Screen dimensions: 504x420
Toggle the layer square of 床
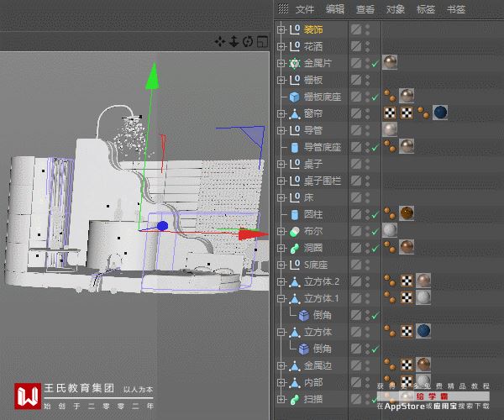tap(356, 197)
